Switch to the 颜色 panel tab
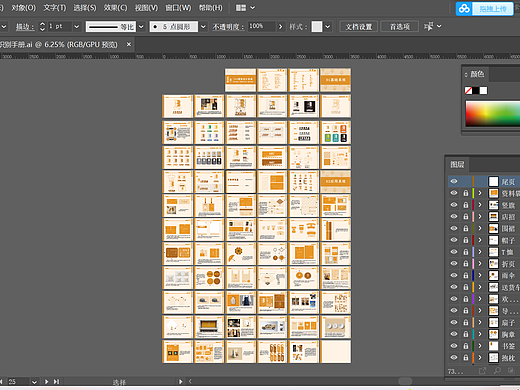 pos(477,74)
